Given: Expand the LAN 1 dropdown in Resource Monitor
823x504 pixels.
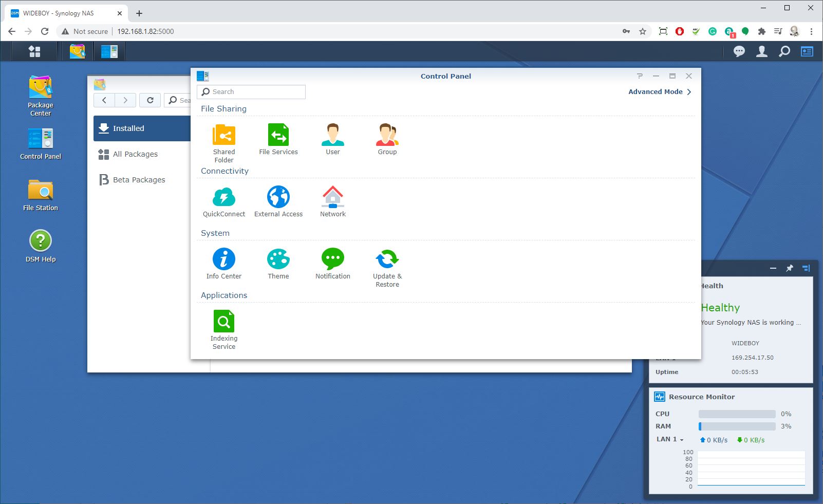Looking at the screenshot, I should (x=670, y=439).
